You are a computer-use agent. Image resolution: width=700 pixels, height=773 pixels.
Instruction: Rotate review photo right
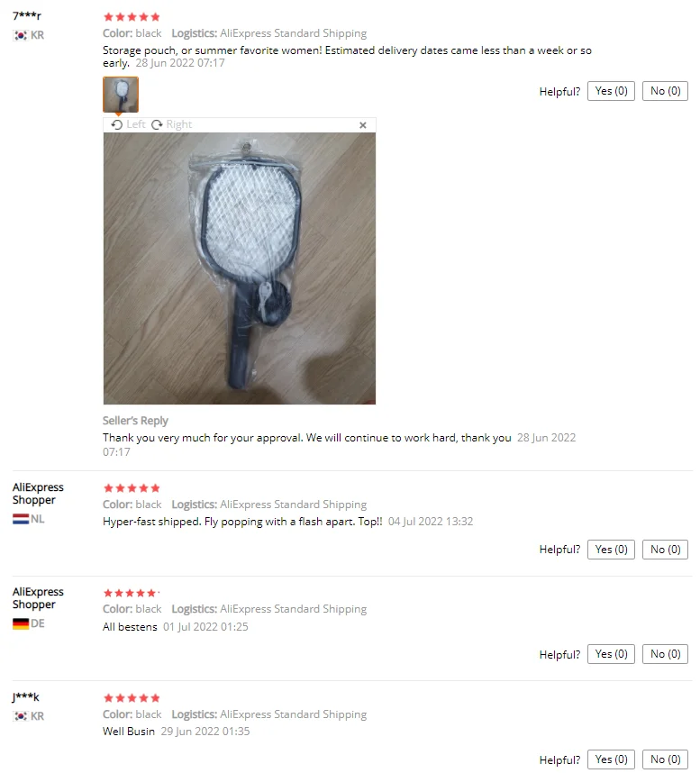(x=171, y=124)
